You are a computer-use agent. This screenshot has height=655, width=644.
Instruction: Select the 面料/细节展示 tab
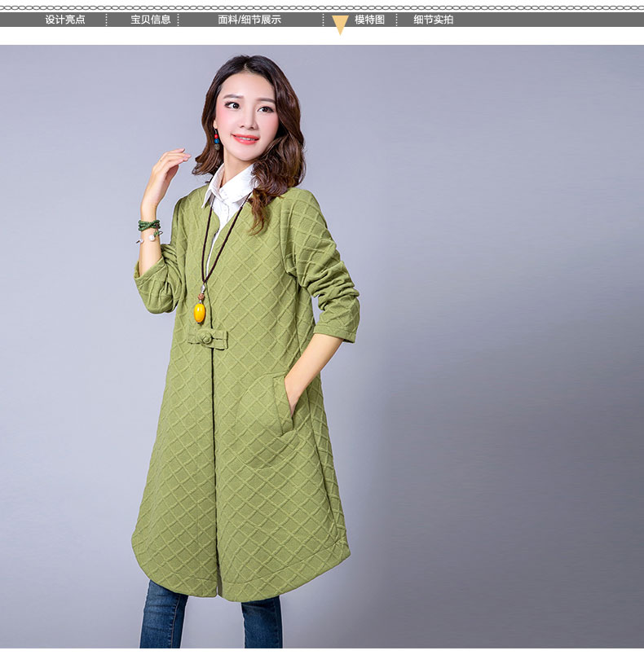pyautogui.click(x=249, y=20)
